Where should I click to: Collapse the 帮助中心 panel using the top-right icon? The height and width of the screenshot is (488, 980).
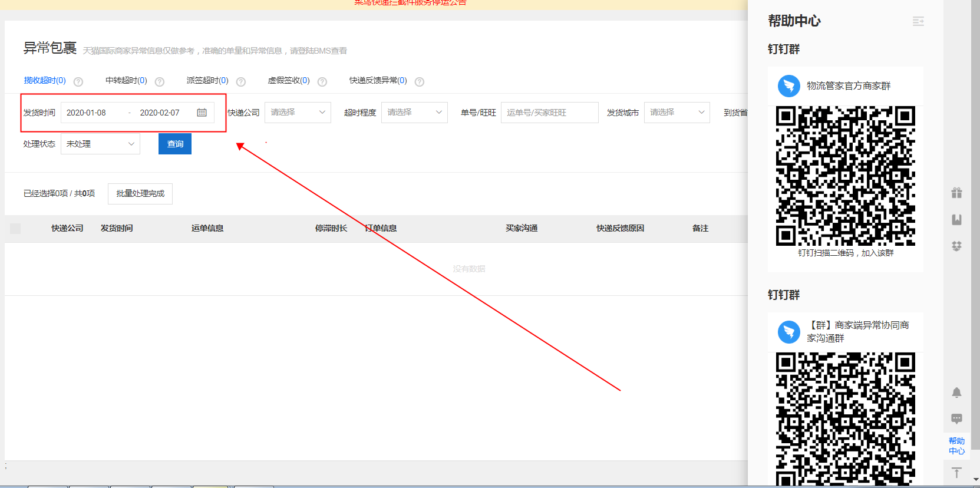click(918, 21)
